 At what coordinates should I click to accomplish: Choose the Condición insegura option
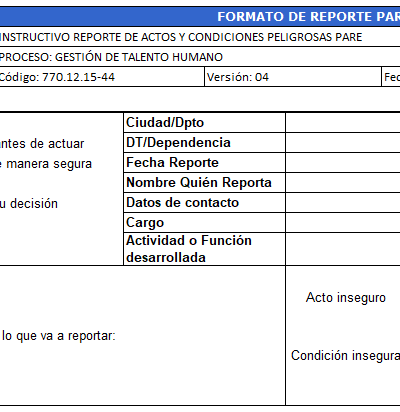(x=345, y=356)
